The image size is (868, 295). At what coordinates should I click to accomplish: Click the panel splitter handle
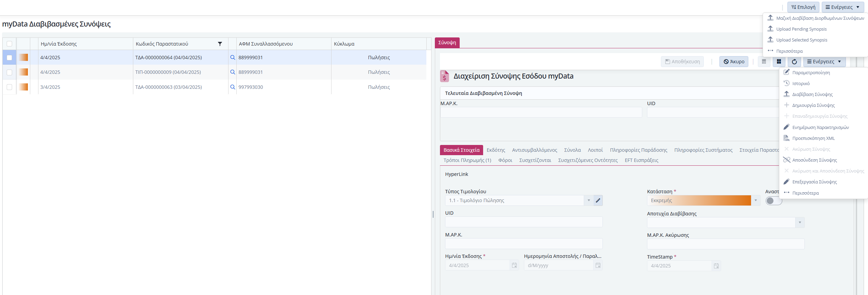pos(433,214)
